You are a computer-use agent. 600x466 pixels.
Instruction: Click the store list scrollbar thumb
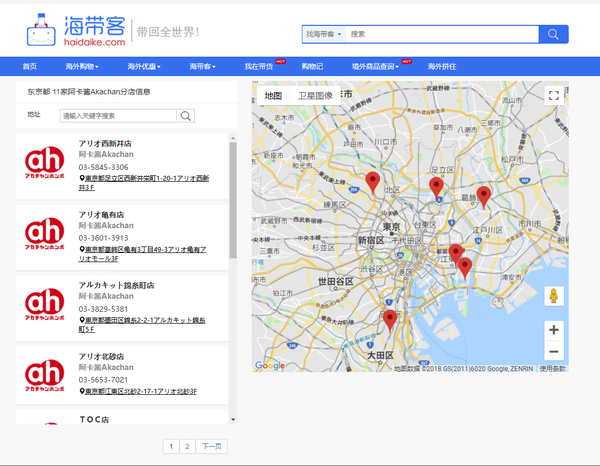pyautogui.click(x=233, y=200)
